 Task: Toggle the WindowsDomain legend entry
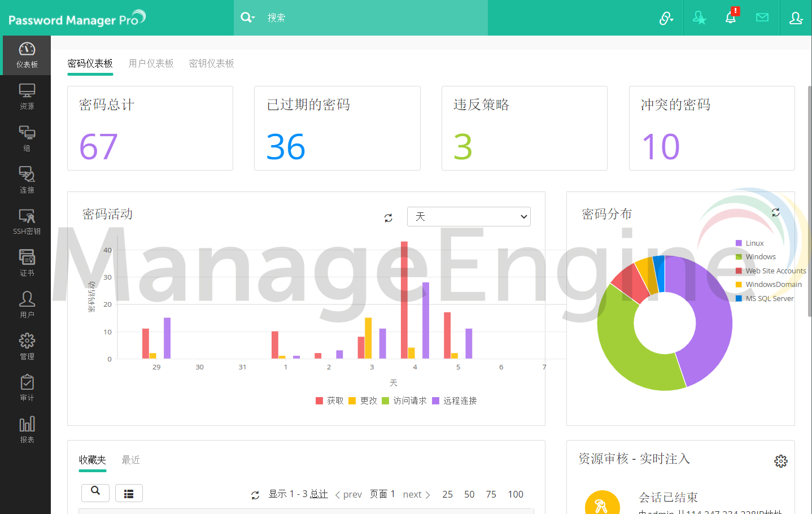tap(769, 284)
